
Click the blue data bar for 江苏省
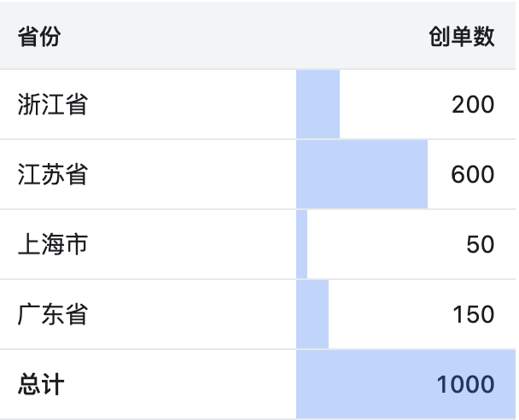pos(362,174)
